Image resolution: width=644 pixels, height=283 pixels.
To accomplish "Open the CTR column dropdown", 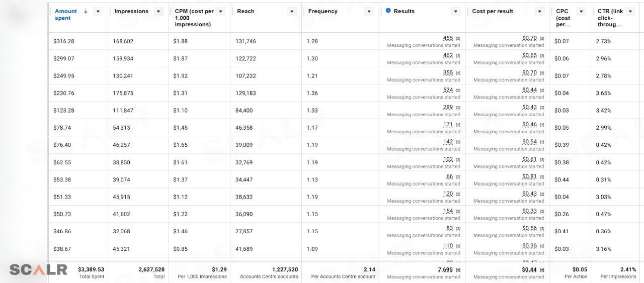I will pos(630,11).
